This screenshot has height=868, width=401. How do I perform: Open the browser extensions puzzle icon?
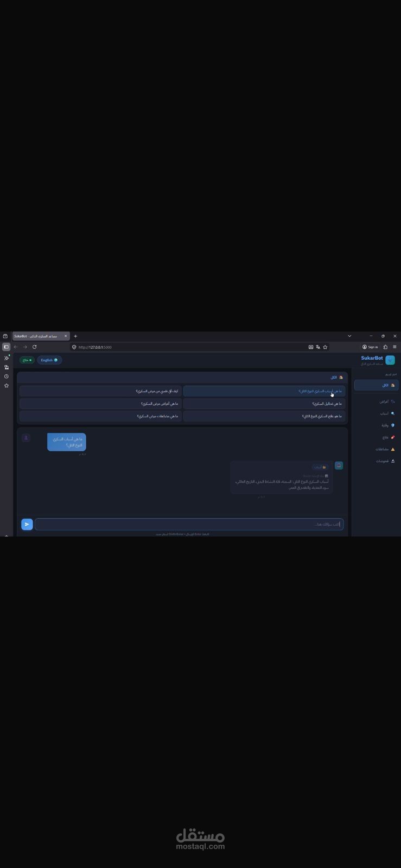click(x=385, y=347)
